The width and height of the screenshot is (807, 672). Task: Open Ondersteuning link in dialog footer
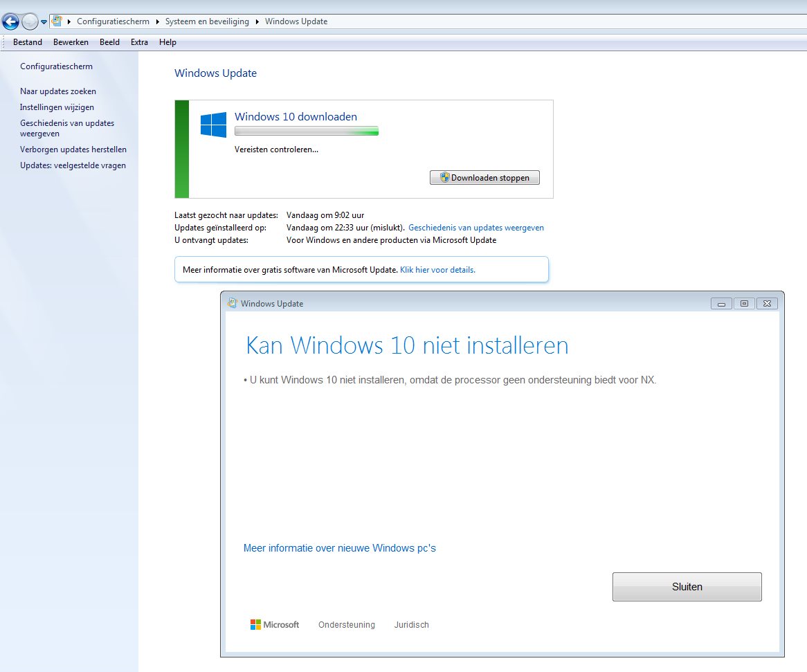(x=346, y=625)
